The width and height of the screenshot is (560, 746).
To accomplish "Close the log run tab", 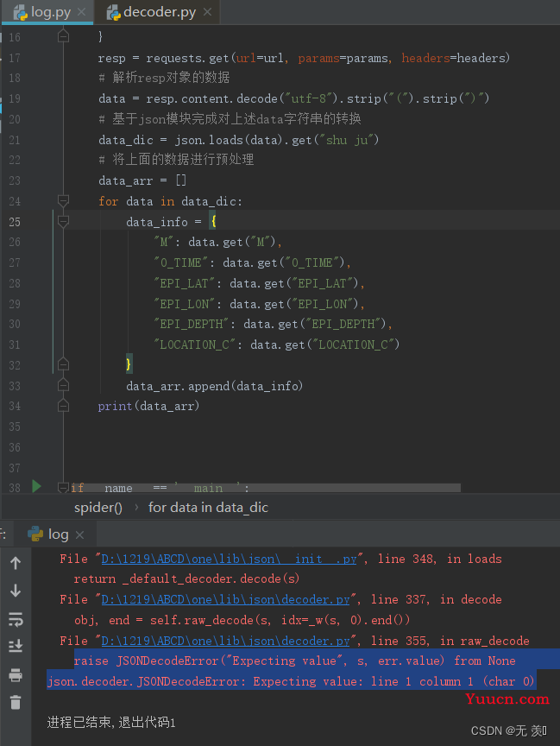I will click(x=80, y=534).
